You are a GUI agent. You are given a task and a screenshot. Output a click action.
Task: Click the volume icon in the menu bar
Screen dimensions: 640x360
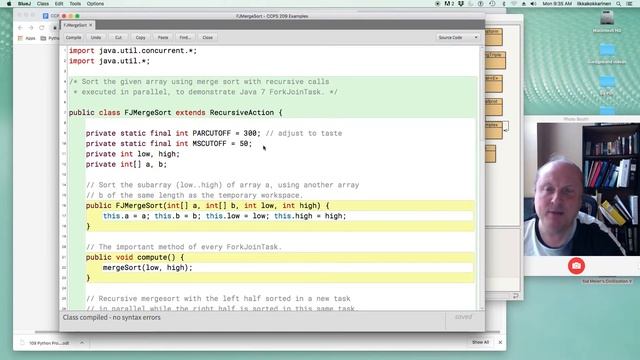click(x=533, y=4)
